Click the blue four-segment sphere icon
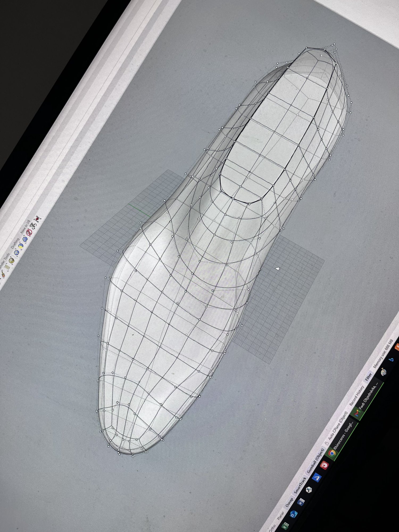The height and width of the screenshot is (532, 399). point(25,239)
